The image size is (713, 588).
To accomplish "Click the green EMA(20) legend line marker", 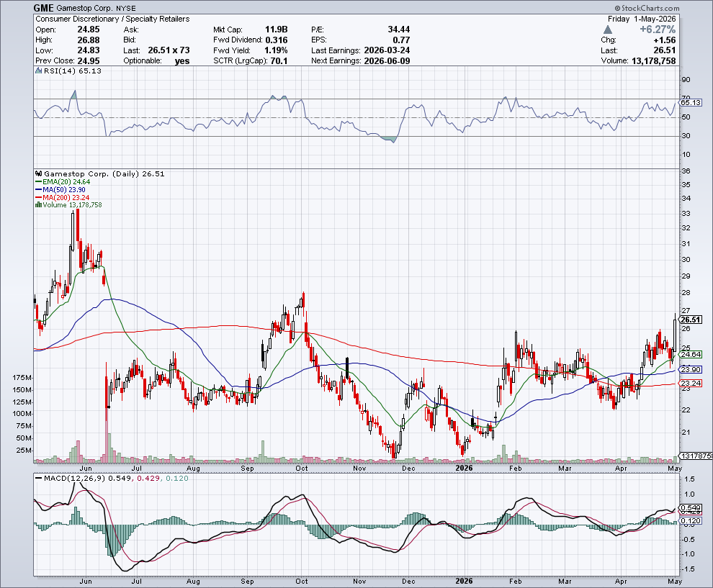I will [39, 182].
